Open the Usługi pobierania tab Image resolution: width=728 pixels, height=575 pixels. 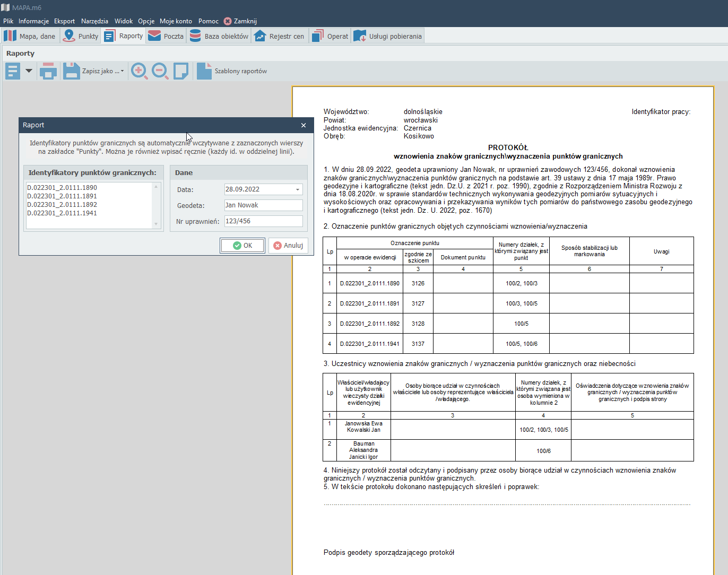388,36
